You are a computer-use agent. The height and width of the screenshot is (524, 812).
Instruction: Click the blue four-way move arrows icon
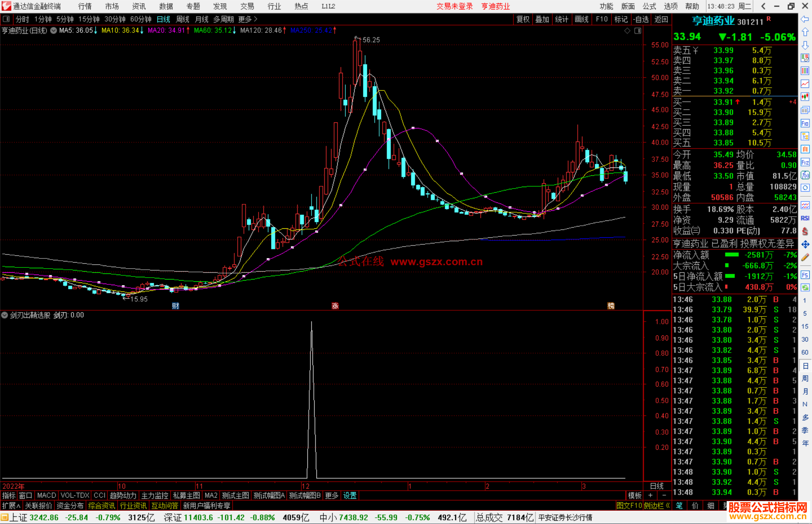pos(805,245)
